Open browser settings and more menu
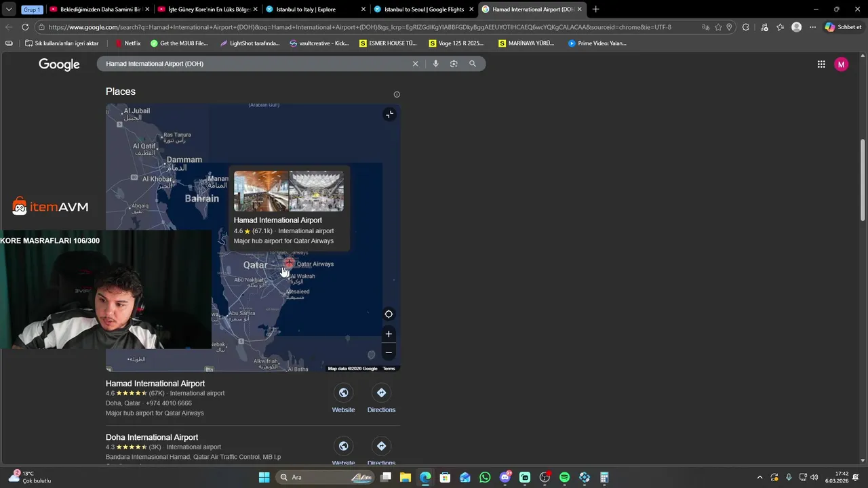The height and width of the screenshot is (488, 868). 812,27
